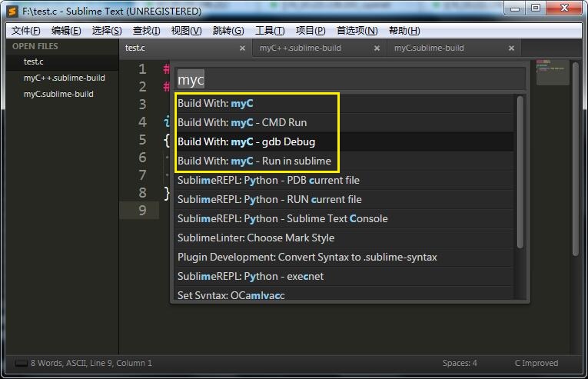Open C Improved syntax selector

(x=537, y=363)
